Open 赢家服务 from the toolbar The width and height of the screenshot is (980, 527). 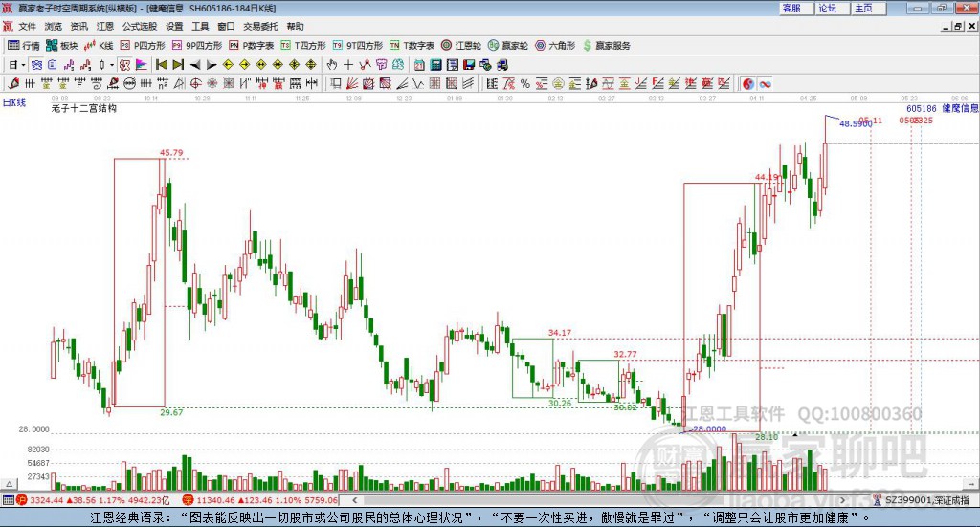pyautogui.click(x=606, y=46)
